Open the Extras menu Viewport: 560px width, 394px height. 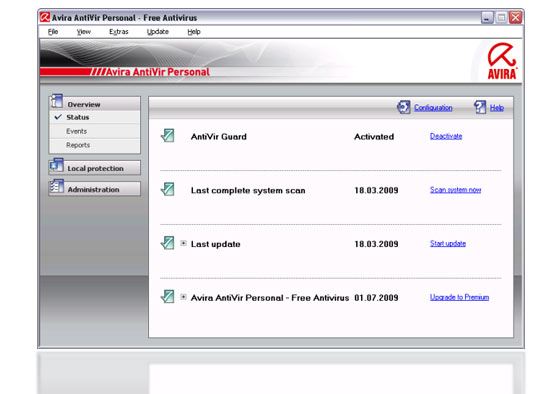119,32
